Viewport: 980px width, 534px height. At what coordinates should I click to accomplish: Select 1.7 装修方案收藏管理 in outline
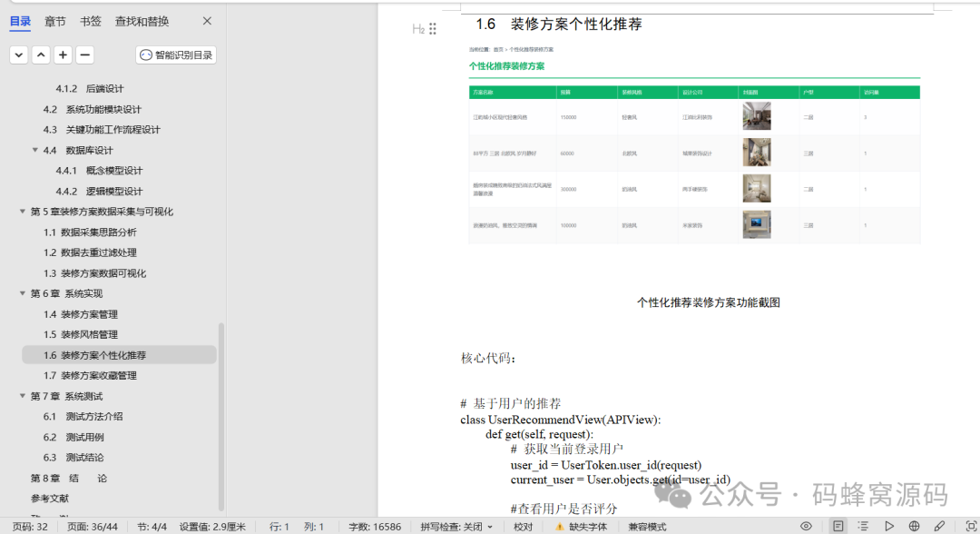(x=89, y=375)
